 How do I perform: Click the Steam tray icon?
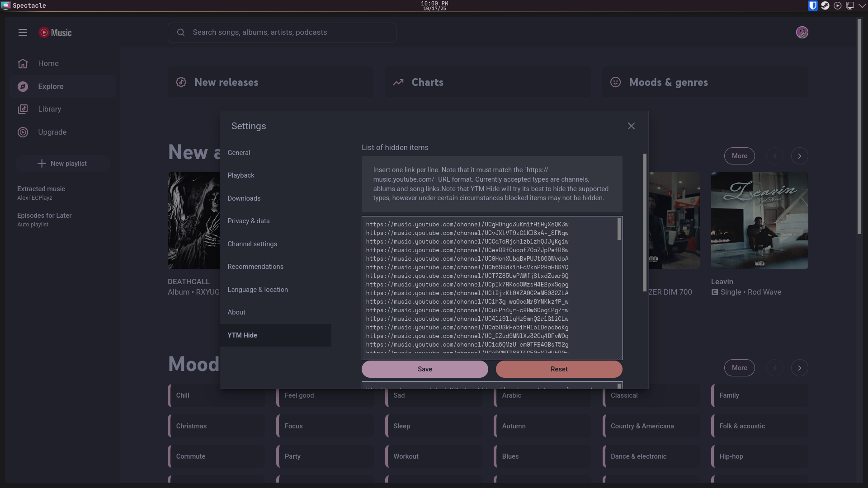[x=825, y=5]
